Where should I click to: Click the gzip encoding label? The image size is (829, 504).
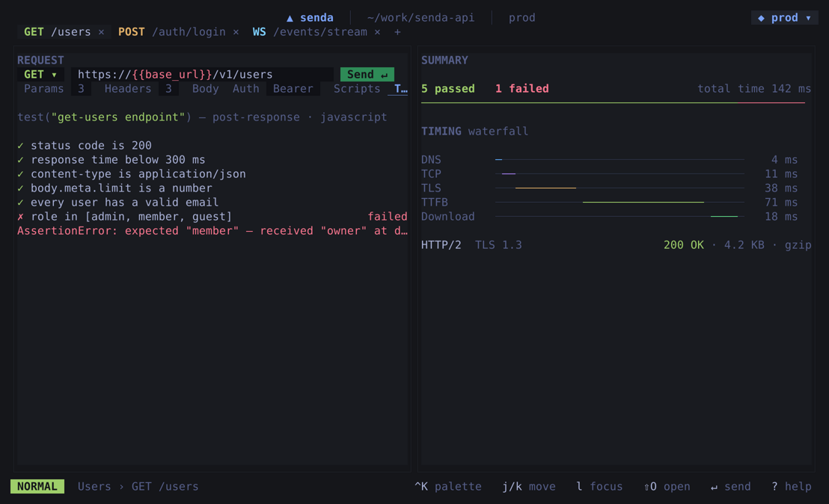pos(798,245)
